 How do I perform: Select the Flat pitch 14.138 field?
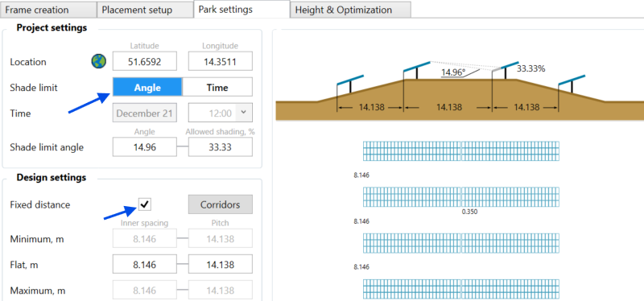(x=221, y=265)
